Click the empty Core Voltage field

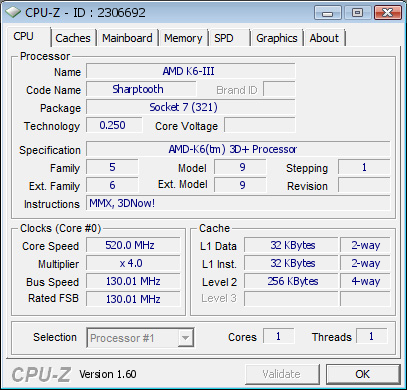(x=260, y=125)
